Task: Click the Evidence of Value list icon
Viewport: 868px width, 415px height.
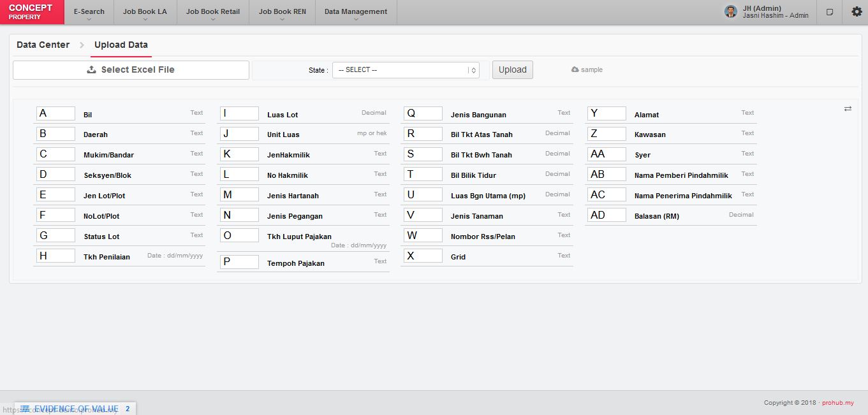Action: pyautogui.click(x=25, y=409)
